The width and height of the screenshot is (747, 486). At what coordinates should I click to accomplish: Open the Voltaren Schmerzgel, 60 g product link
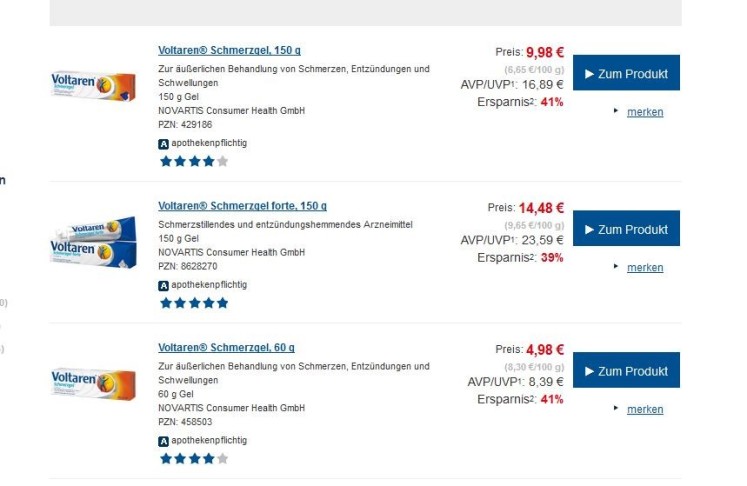click(226, 348)
